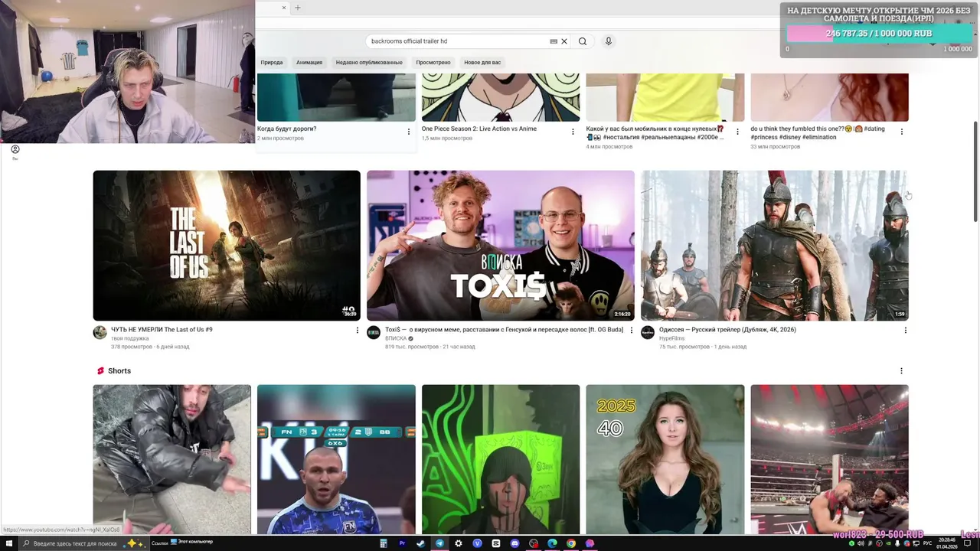Open Steam from the taskbar
This screenshot has height=551, width=980.
click(x=420, y=543)
